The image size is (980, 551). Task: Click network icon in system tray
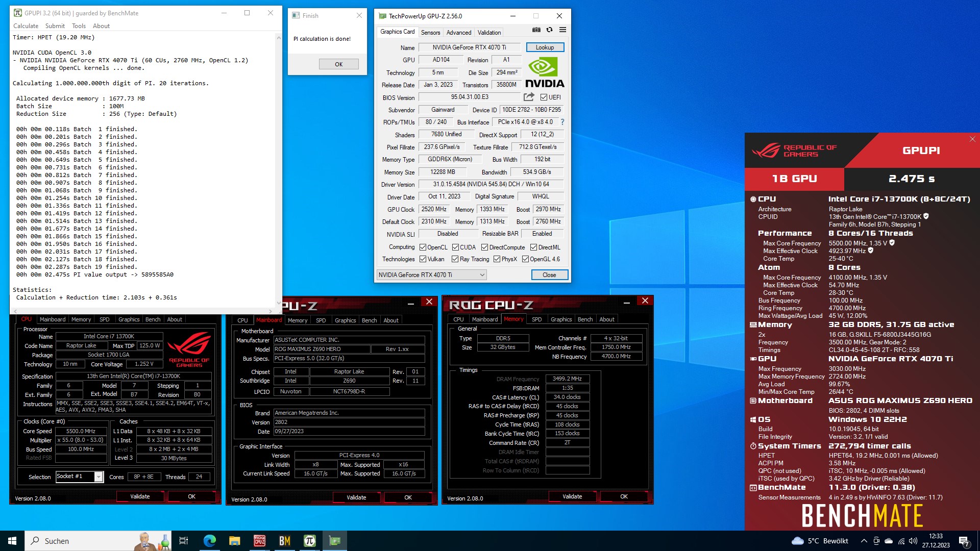(901, 541)
